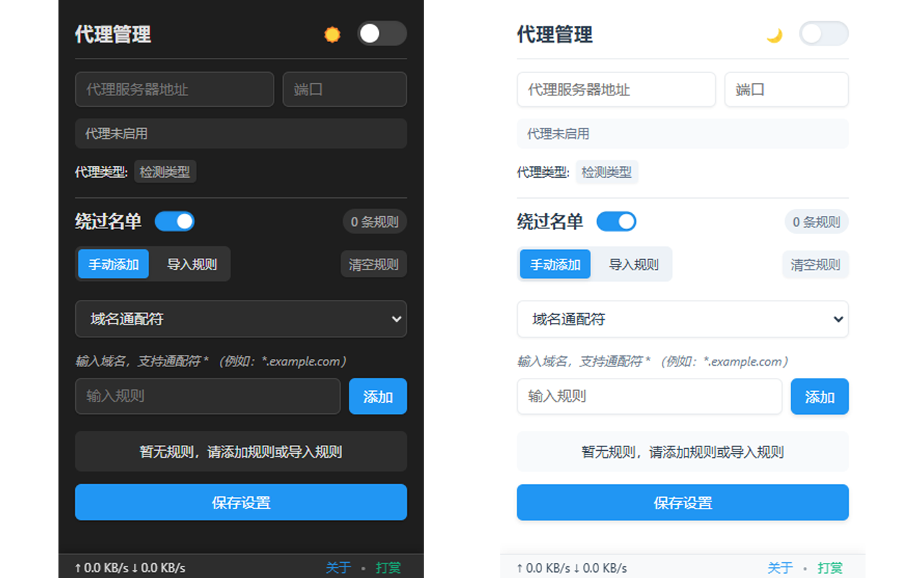Screen dimensions: 924x578
Task: Click the 输入规则 rule input field
Action: [x=207, y=396]
